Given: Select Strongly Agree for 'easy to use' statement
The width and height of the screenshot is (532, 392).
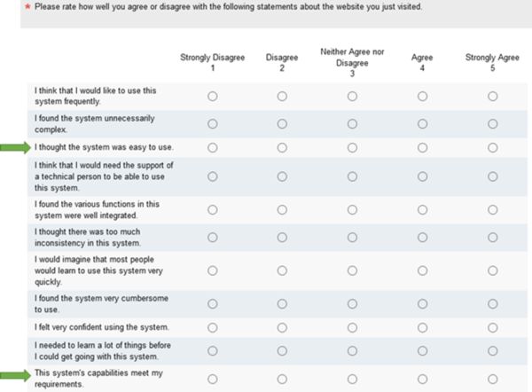Looking at the screenshot, I should 492,148.
